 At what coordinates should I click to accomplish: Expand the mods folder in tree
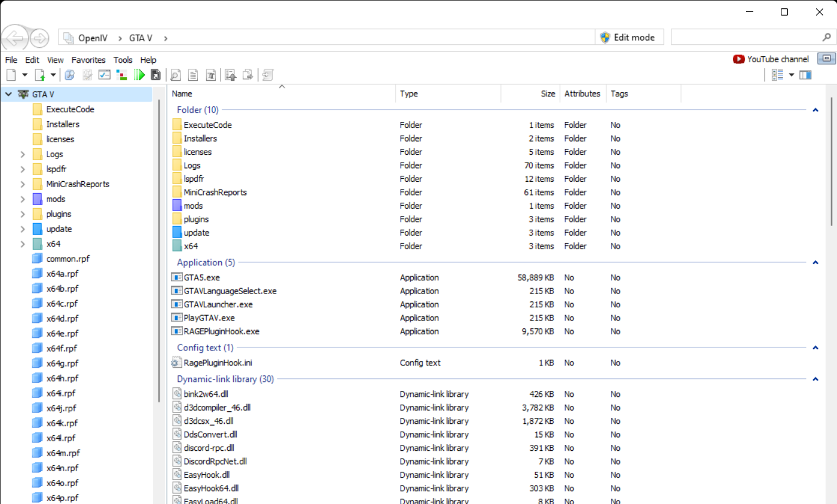click(x=23, y=199)
